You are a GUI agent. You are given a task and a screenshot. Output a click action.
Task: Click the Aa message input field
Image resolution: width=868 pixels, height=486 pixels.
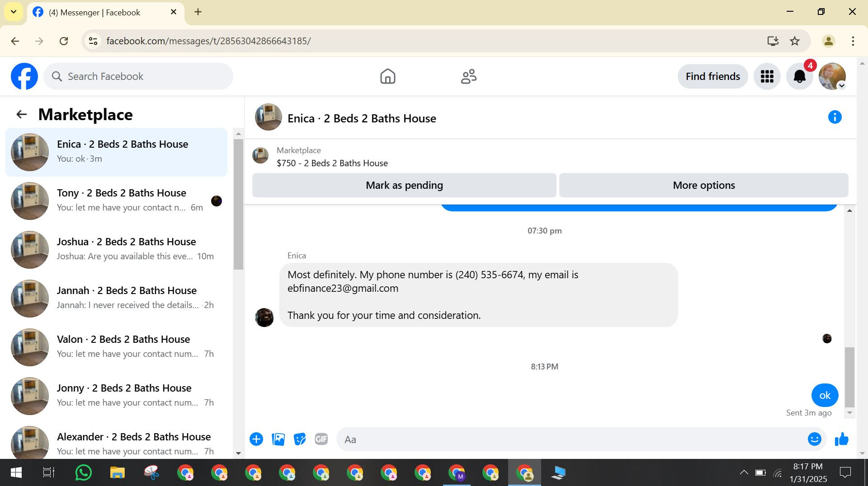[x=572, y=439]
